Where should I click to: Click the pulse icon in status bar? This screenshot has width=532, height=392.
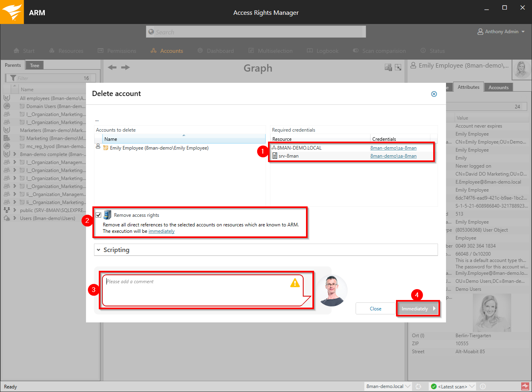(x=525, y=386)
